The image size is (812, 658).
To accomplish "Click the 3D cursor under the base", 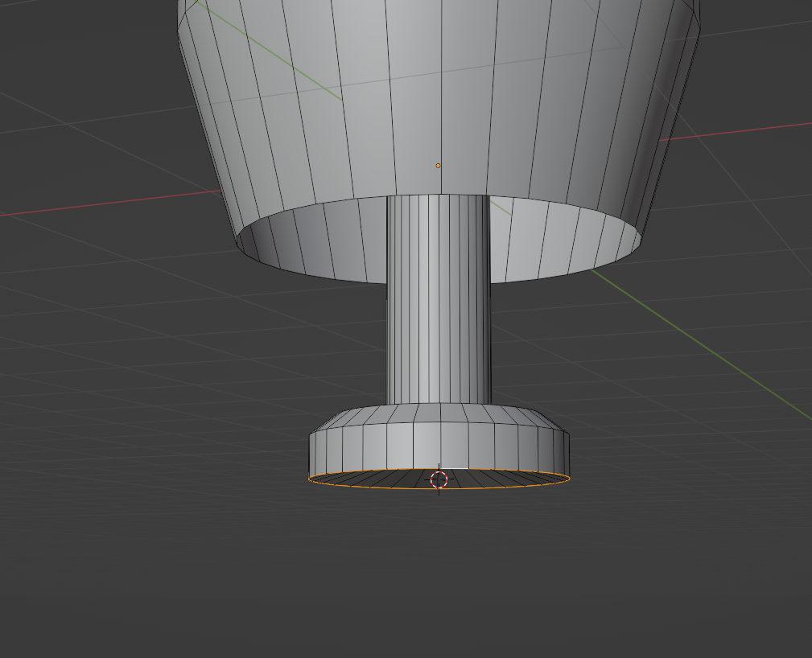I will point(439,479).
